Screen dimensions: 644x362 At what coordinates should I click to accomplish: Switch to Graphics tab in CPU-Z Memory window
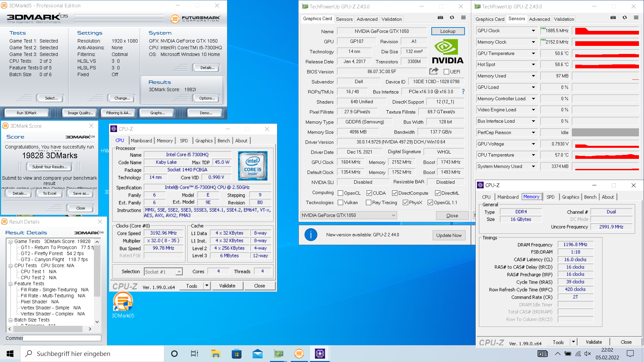coord(570,197)
